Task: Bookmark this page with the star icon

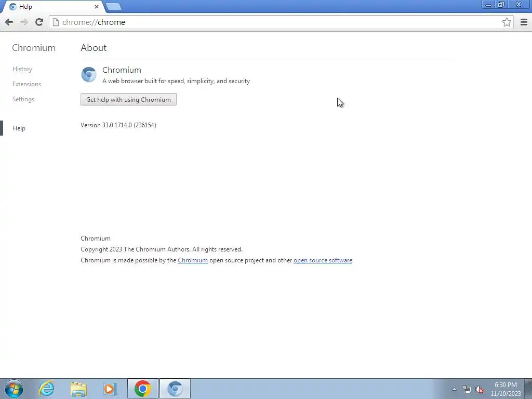Action: [507, 22]
